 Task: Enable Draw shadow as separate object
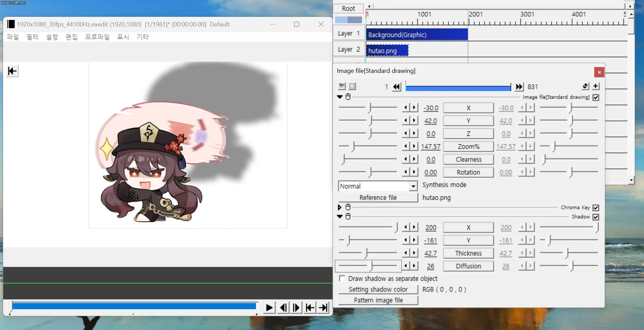pyautogui.click(x=342, y=278)
